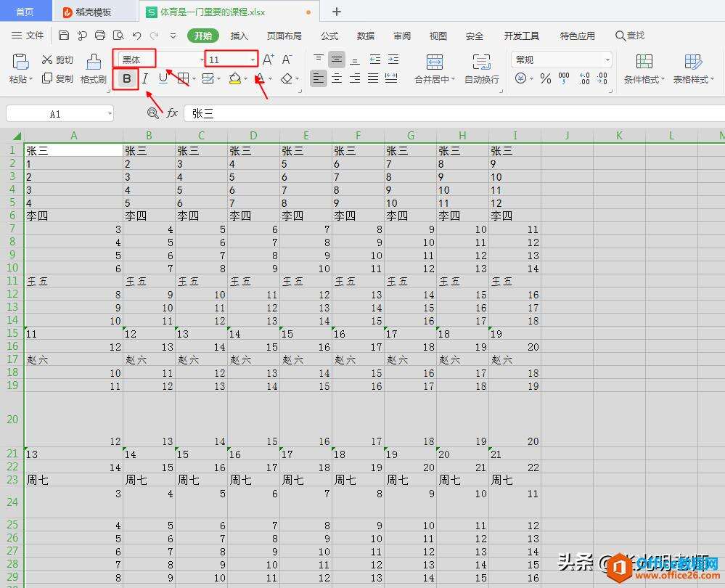Toggle italic text formatting
Viewport: 725px width, 588px height.
145,78
